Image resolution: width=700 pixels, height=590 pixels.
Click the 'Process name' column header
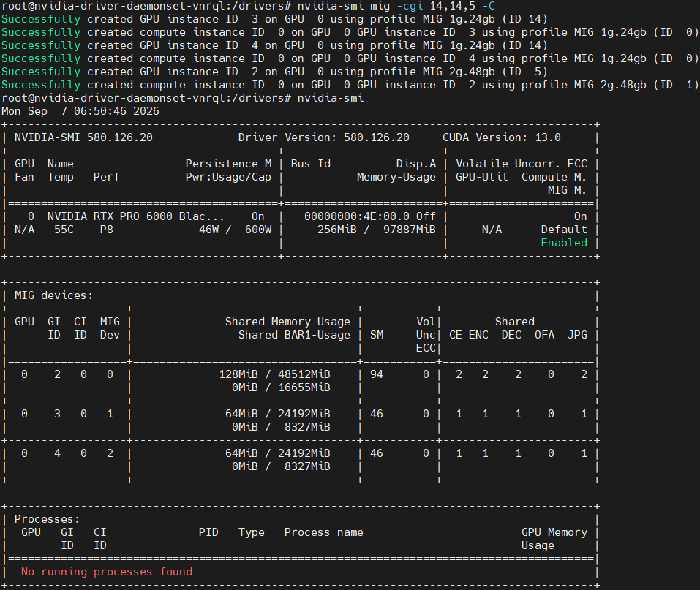click(323, 532)
